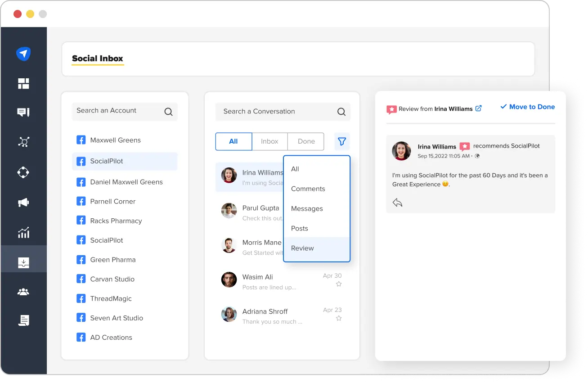
Task: Select the highlighted SocialPilot account
Action: pos(125,161)
